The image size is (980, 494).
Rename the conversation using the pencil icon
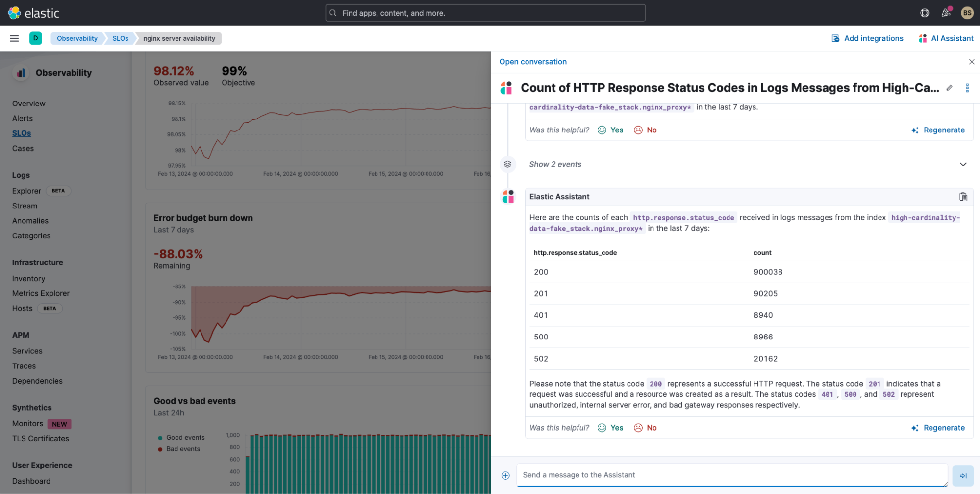click(x=949, y=88)
